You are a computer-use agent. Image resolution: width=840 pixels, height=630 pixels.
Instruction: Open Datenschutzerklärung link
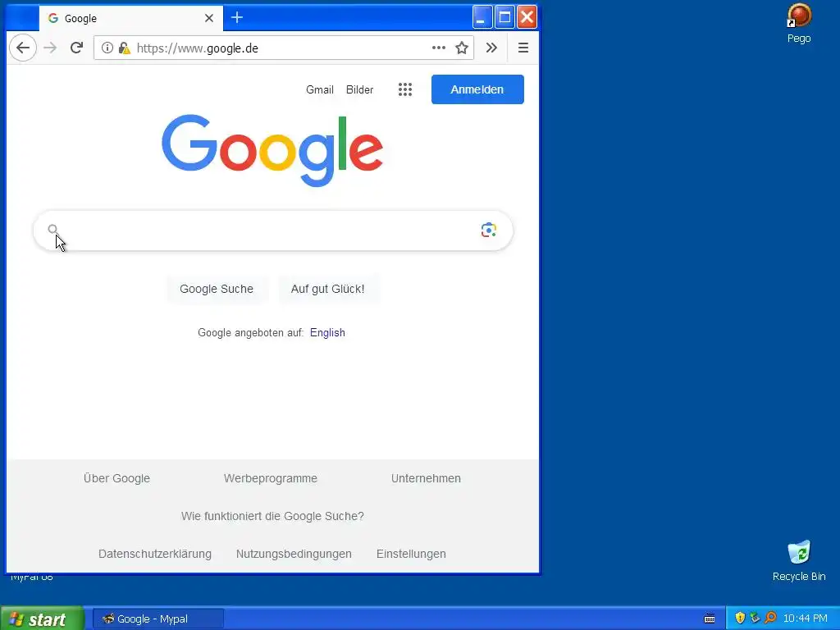pos(155,554)
